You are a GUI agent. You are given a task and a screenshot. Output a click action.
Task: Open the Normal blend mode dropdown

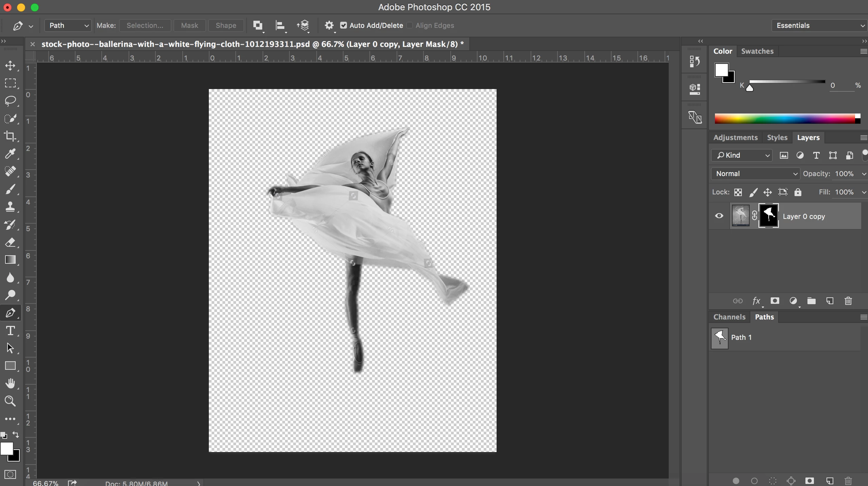[x=755, y=174]
